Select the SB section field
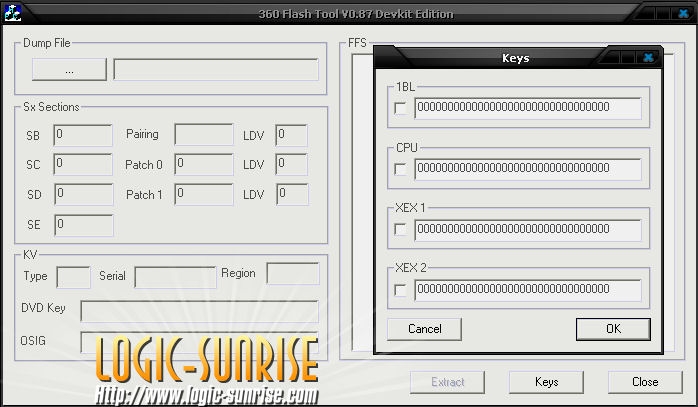Screen dimensions: 698x407 [x=83, y=135]
